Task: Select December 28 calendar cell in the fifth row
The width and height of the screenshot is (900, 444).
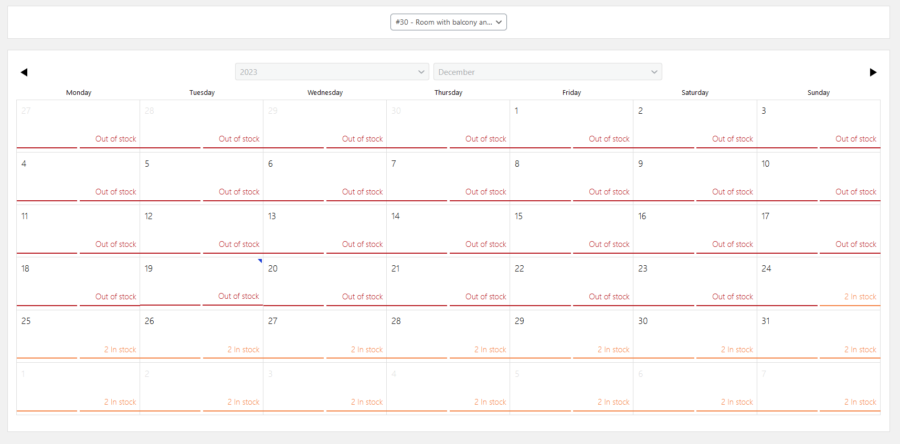Action: click(x=448, y=335)
